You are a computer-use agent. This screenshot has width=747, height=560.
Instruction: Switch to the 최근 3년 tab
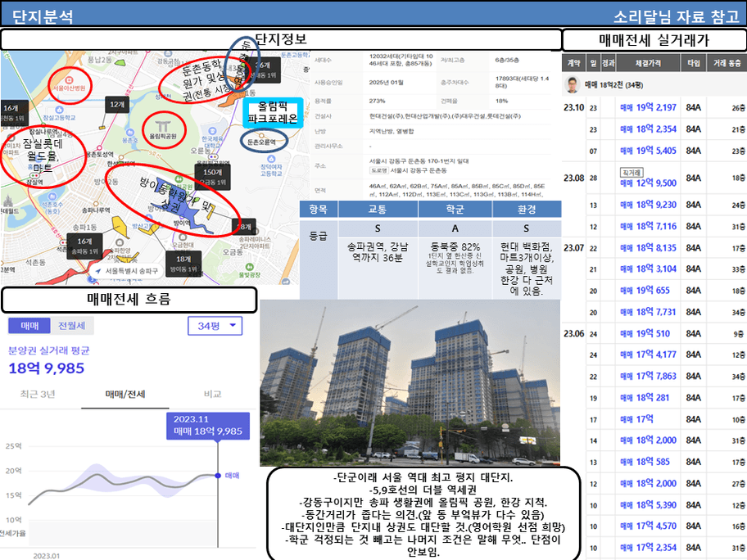click(x=38, y=395)
